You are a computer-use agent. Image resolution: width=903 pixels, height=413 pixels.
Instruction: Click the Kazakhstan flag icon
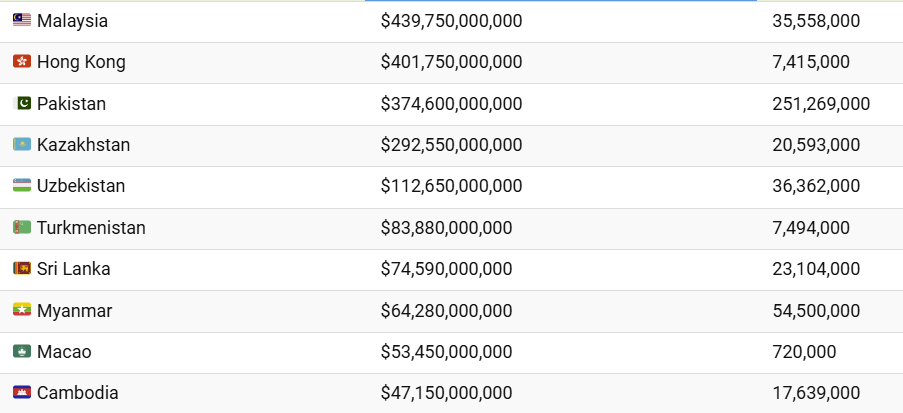[x=22, y=145]
